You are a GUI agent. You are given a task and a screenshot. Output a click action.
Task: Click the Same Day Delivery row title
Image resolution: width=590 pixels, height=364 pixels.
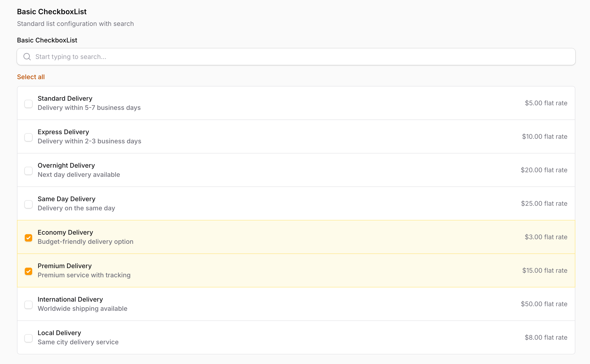click(67, 199)
